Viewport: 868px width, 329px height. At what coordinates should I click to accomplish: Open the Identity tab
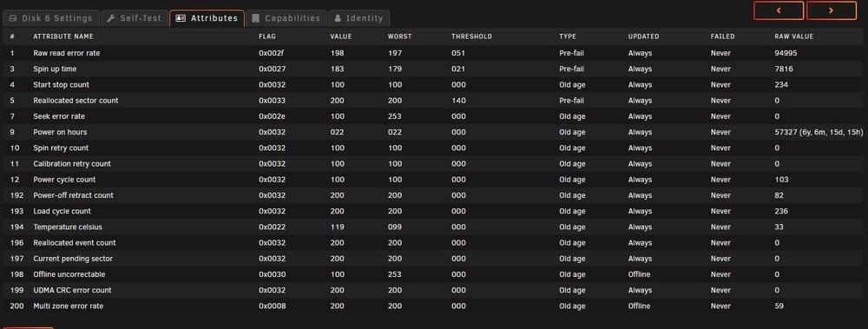click(358, 18)
